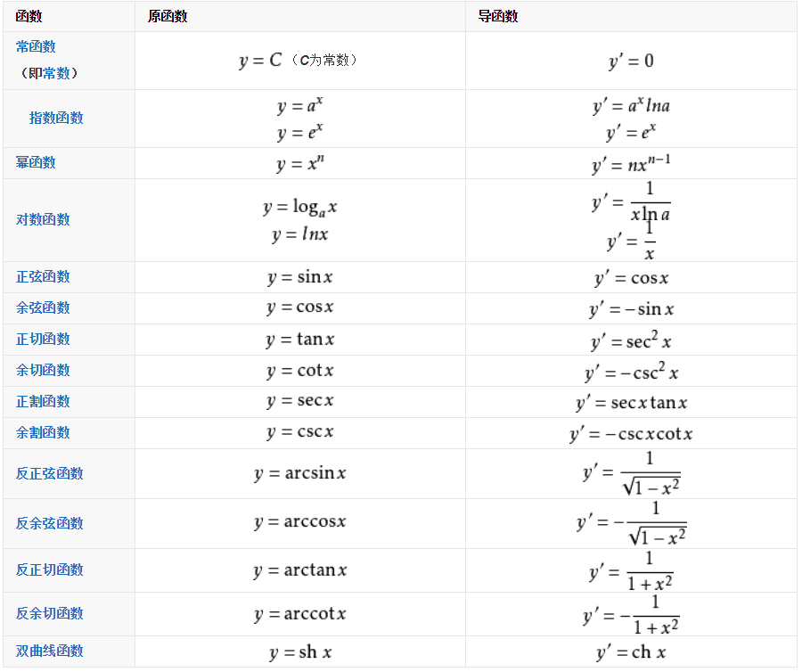The height and width of the screenshot is (672, 802).
Task: Open the 幂函数 link
Action: pos(36,162)
